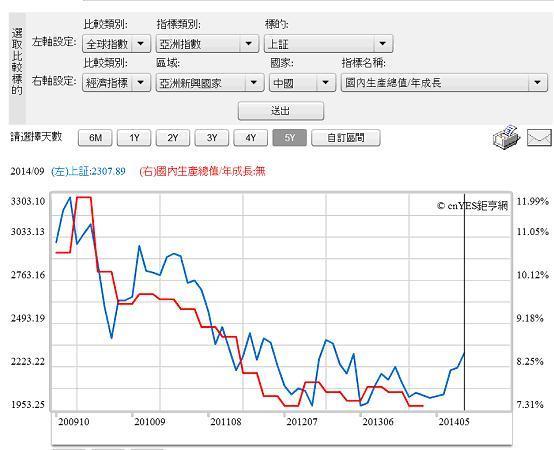This screenshot has height=450, width=554.
Task: Open the 亞洲指數 indicator category dropdown
Action: tap(207, 44)
